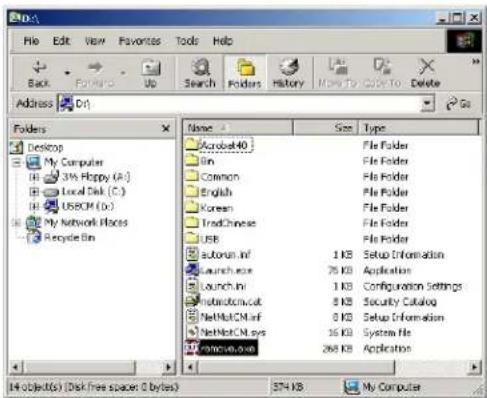Screen dimensions: 487x398
Task: Sort by the Size column header
Action: coord(325,128)
